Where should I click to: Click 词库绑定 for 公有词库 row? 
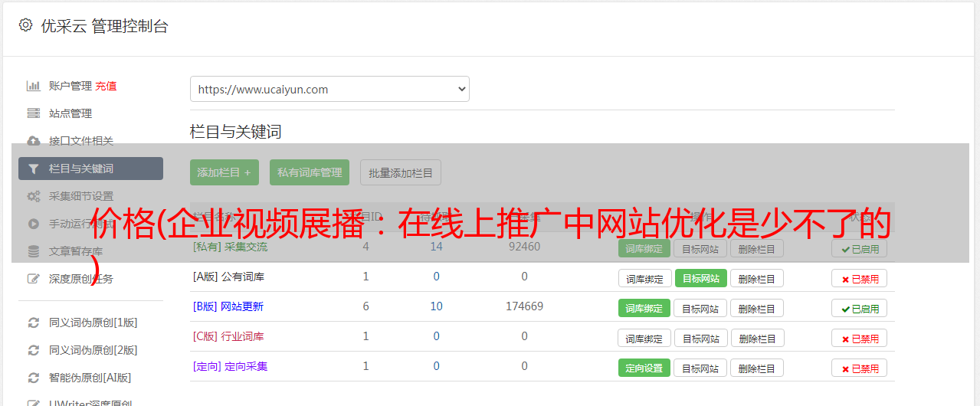point(644,278)
